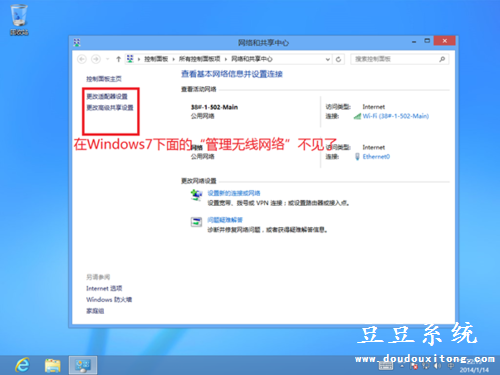Image resolution: width=500 pixels, height=375 pixels.
Task: Go up one level with the up arrow
Action: pos(118,59)
